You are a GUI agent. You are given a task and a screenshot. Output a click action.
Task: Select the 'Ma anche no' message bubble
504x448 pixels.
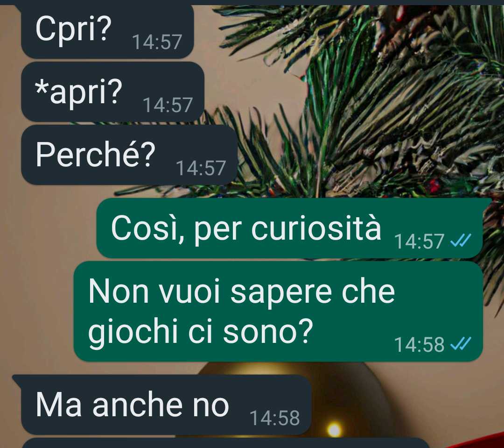166,405
